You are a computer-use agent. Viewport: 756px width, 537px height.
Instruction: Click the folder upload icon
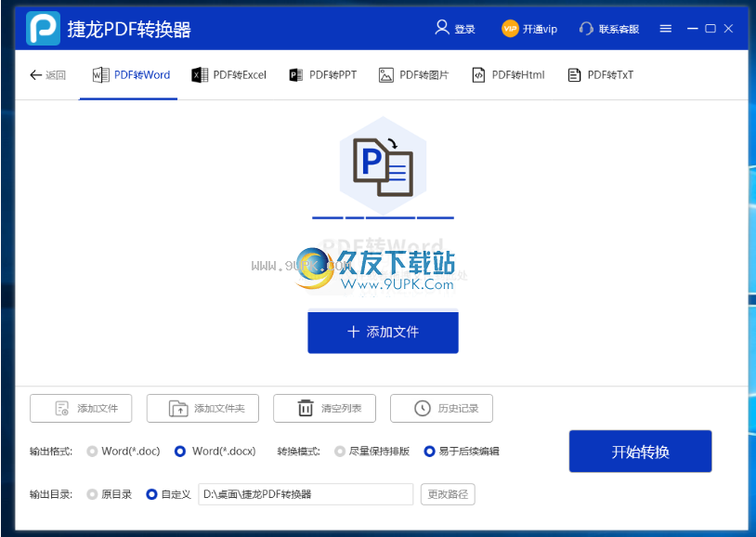point(178,408)
